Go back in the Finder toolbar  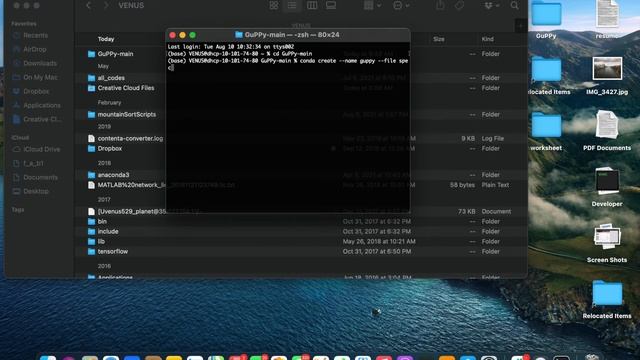pos(89,5)
